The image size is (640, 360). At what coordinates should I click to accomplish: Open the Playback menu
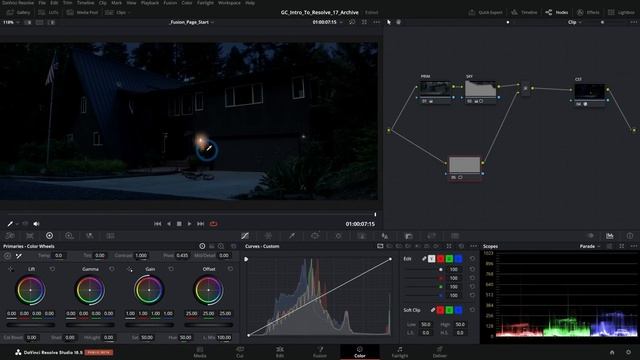(x=150, y=2)
